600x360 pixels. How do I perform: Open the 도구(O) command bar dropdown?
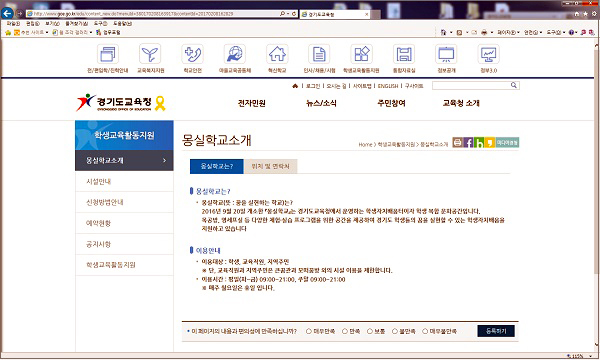click(556, 33)
